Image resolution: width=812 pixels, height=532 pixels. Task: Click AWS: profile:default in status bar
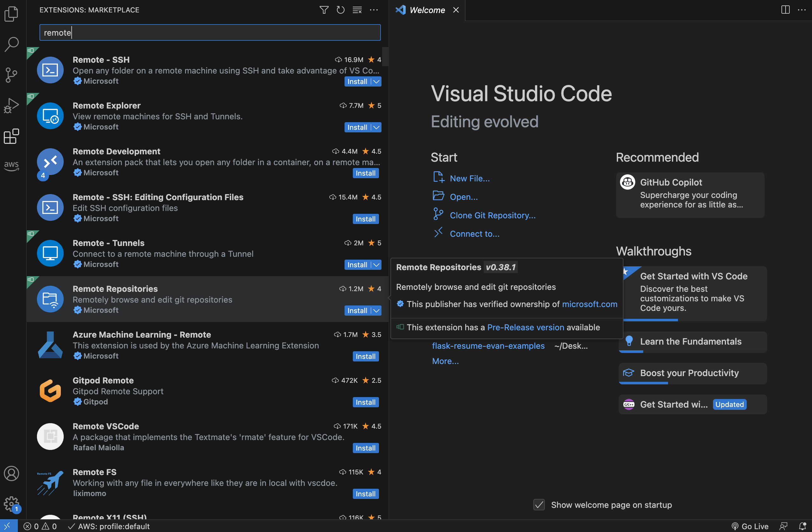(x=109, y=526)
